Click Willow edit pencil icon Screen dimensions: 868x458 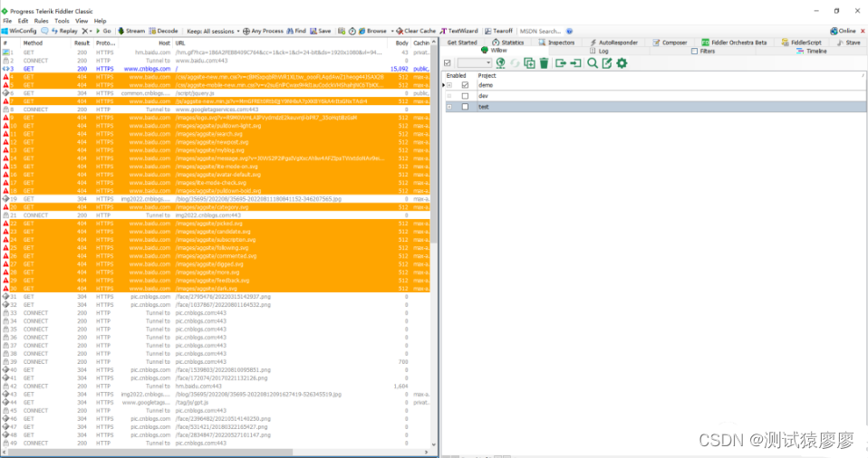[607, 63]
